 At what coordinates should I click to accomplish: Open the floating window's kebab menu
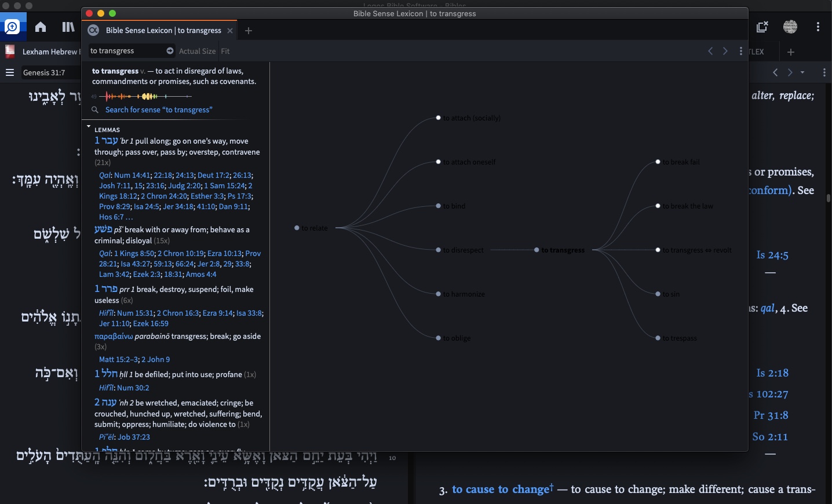(741, 52)
